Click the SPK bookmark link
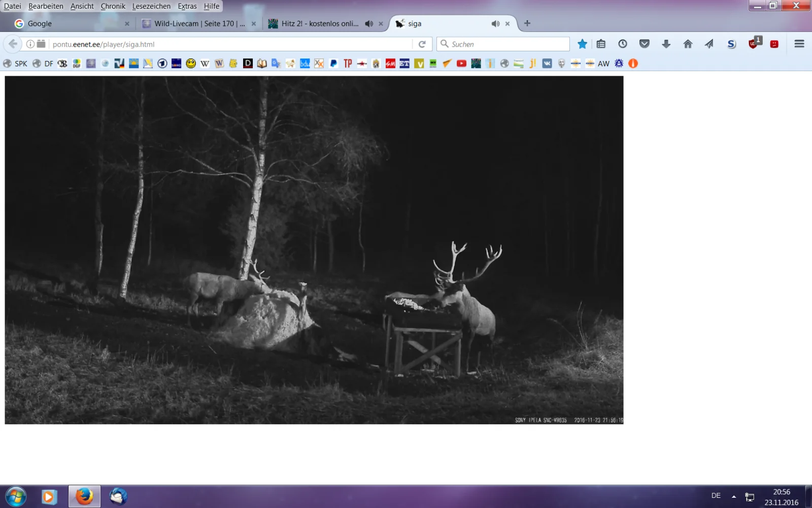The width and height of the screenshot is (812, 508). point(16,63)
